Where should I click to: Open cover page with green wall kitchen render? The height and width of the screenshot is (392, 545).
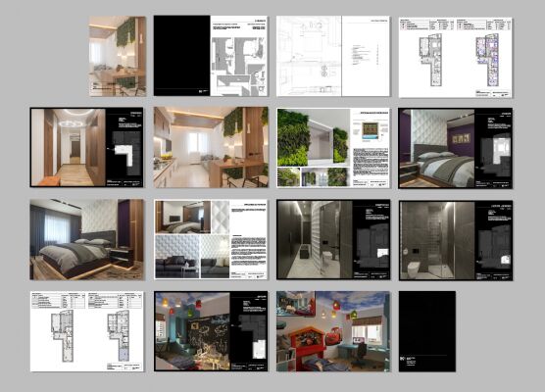click(x=118, y=56)
